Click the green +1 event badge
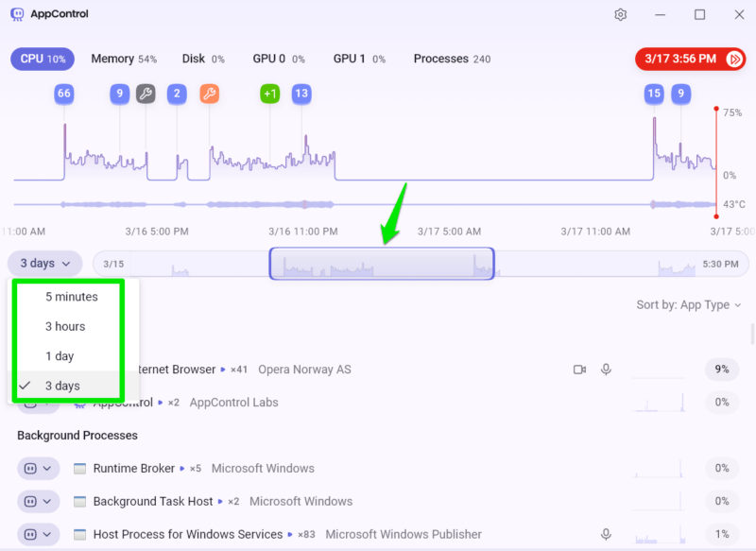The width and height of the screenshot is (756, 551). tap(269, 94)
